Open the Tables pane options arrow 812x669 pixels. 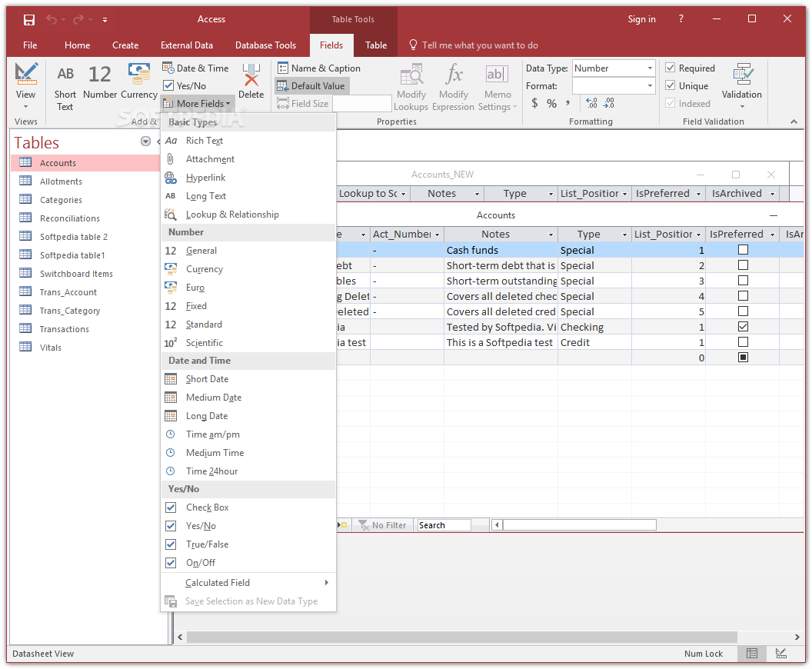pos(145,141)
